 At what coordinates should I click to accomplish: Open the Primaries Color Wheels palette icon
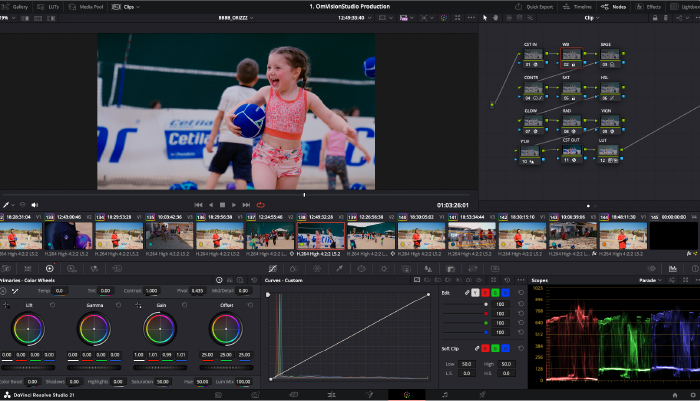[50, 268]
